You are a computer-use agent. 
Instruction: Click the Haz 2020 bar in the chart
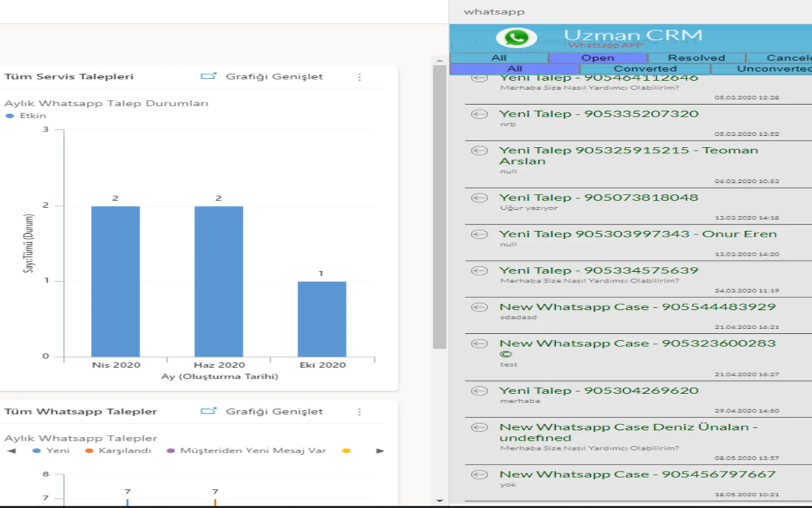point(219,281)
